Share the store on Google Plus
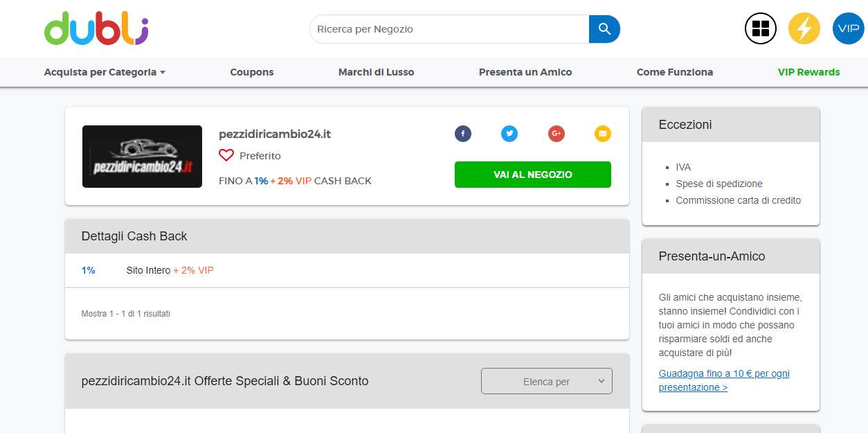Image resolution: width=868 pixels, height=433 pixels. [x=557, y=134]
